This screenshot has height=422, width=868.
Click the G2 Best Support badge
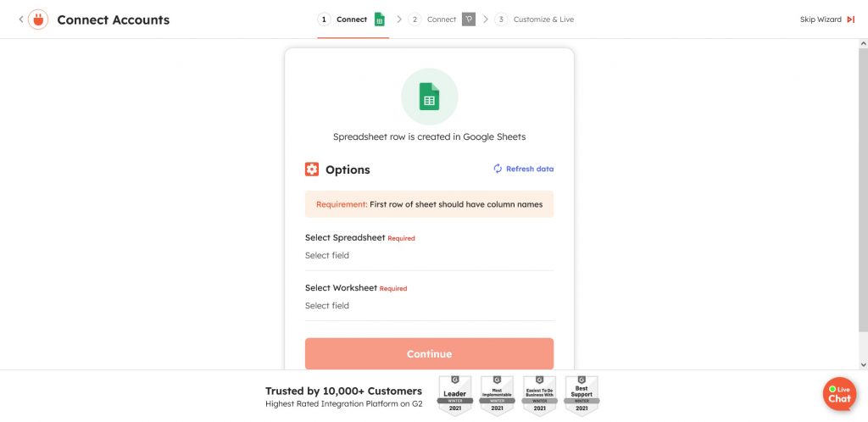(581, 396)
